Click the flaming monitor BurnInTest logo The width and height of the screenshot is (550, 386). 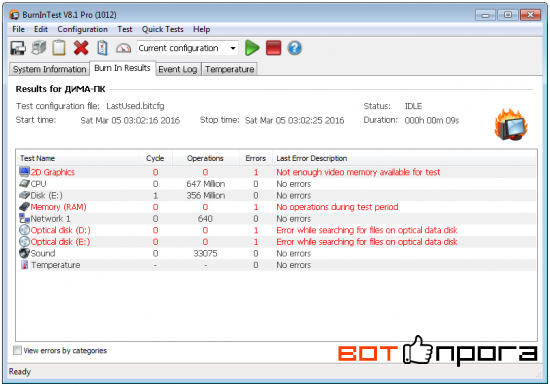click(511, 125)
